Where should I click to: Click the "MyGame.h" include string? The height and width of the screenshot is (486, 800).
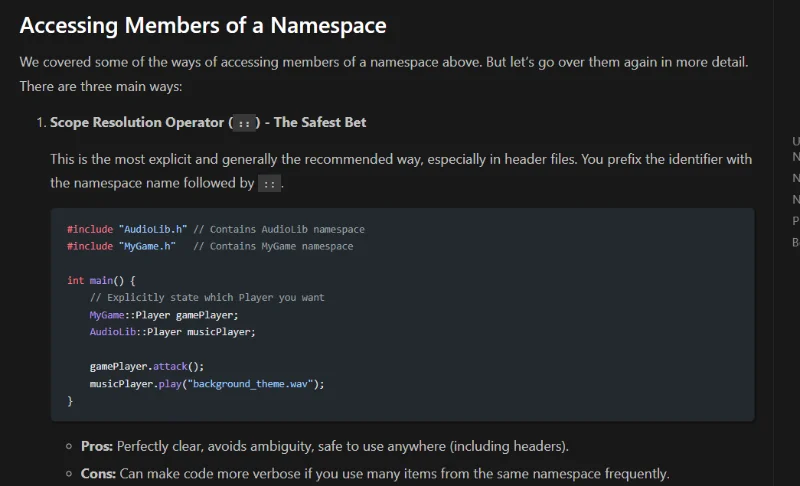click(x=147, y=246)
